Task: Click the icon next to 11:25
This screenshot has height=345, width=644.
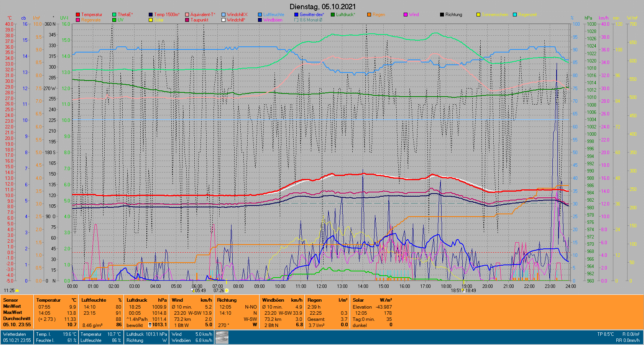Action: [17, 291]
